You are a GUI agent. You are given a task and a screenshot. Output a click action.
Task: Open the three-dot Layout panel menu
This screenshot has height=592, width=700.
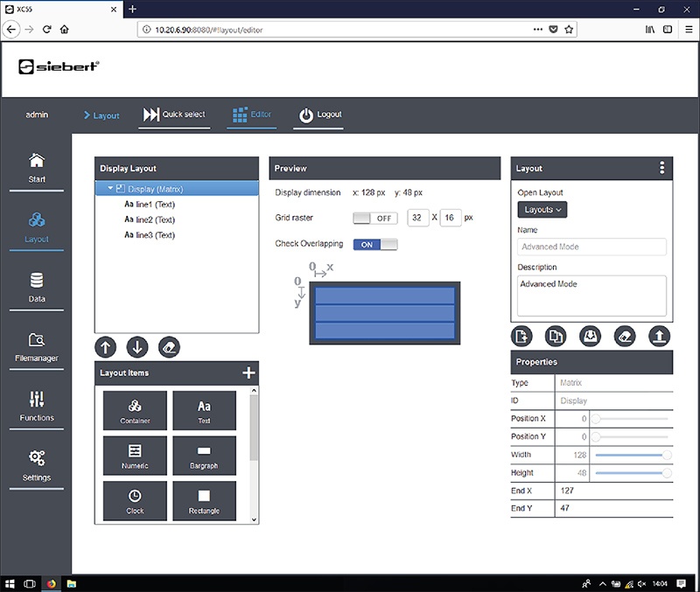tap(662, 168)
